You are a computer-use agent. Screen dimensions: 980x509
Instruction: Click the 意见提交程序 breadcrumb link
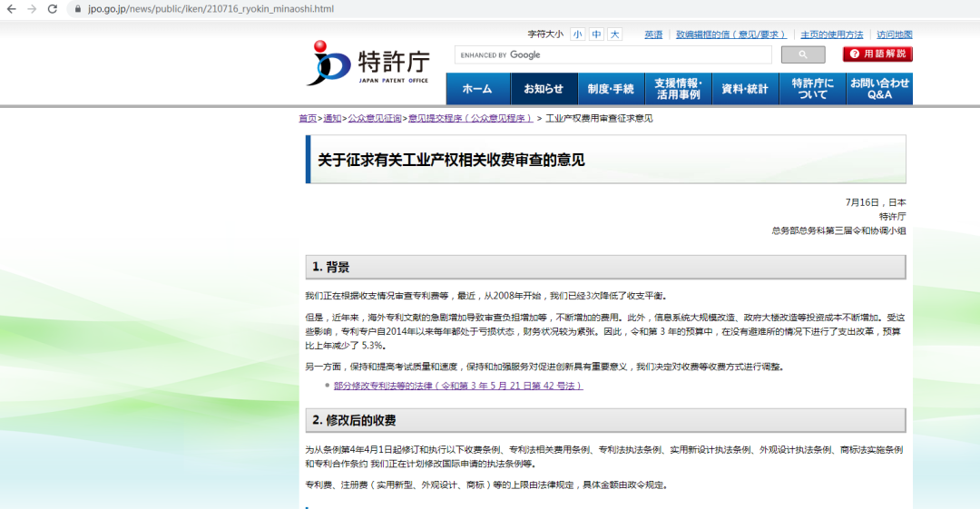coord(471,118)
